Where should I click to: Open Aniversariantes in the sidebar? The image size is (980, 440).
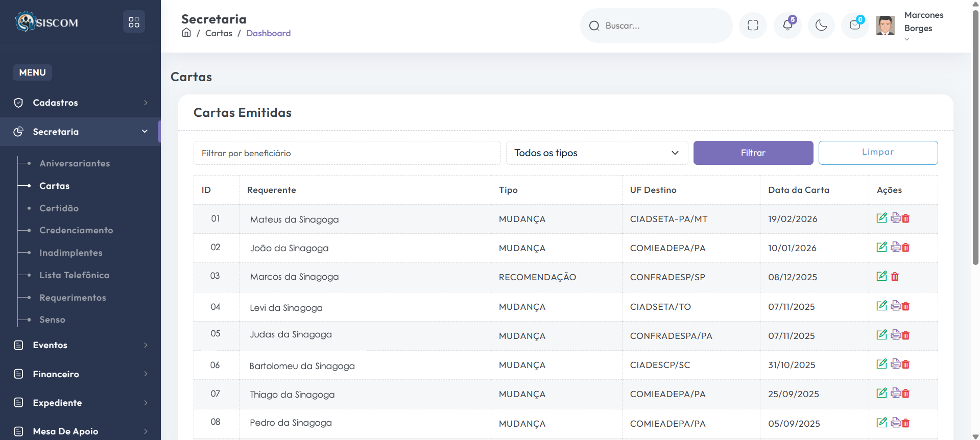(x=75, y=163)
